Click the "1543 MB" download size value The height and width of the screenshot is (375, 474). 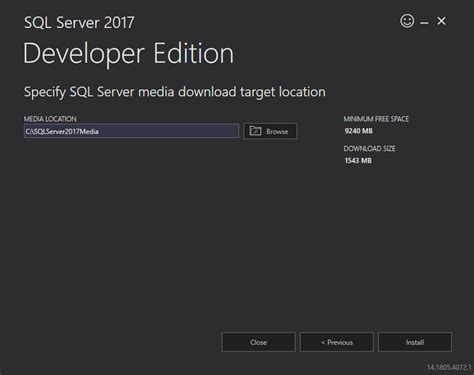click(x=358, y=161)
